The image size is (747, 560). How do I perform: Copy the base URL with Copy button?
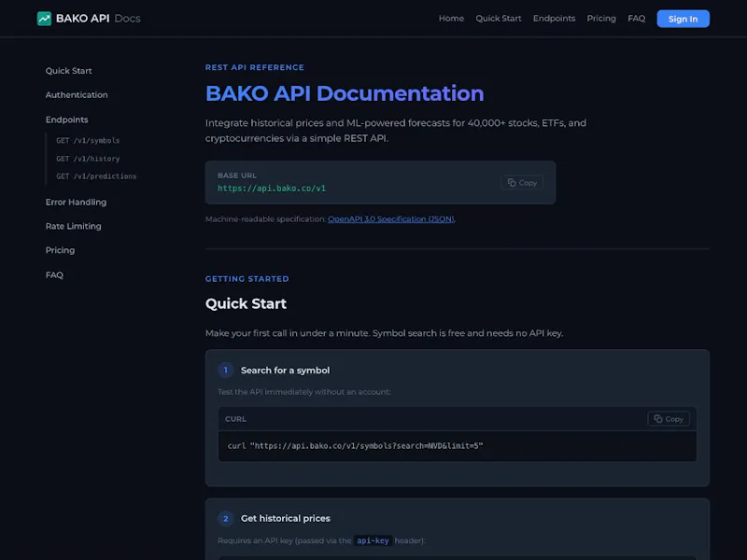(x=522, y=182)
